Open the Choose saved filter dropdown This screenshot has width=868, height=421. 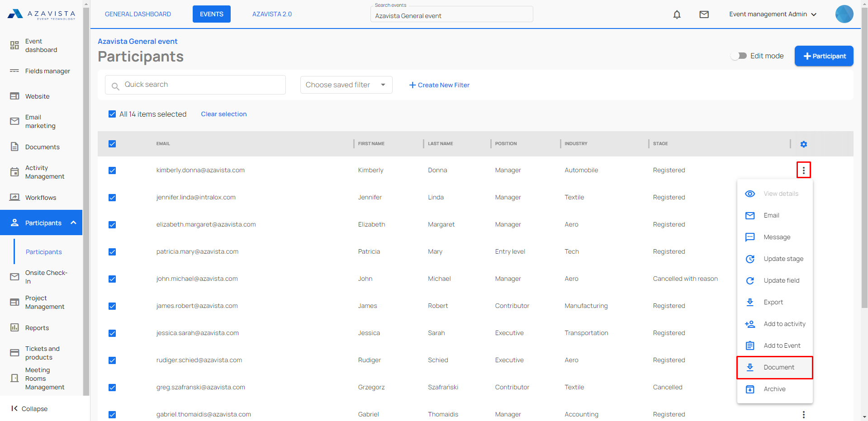pos(346,85)
